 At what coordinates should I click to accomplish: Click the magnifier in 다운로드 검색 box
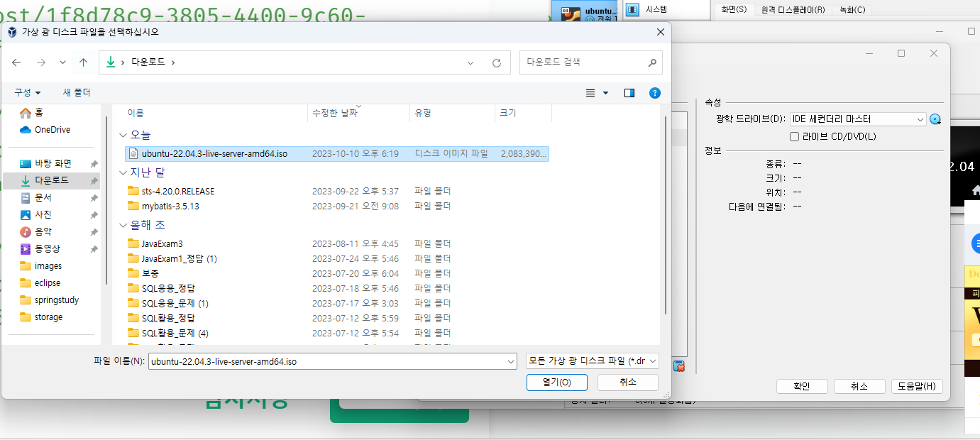(x=652, y=62)
